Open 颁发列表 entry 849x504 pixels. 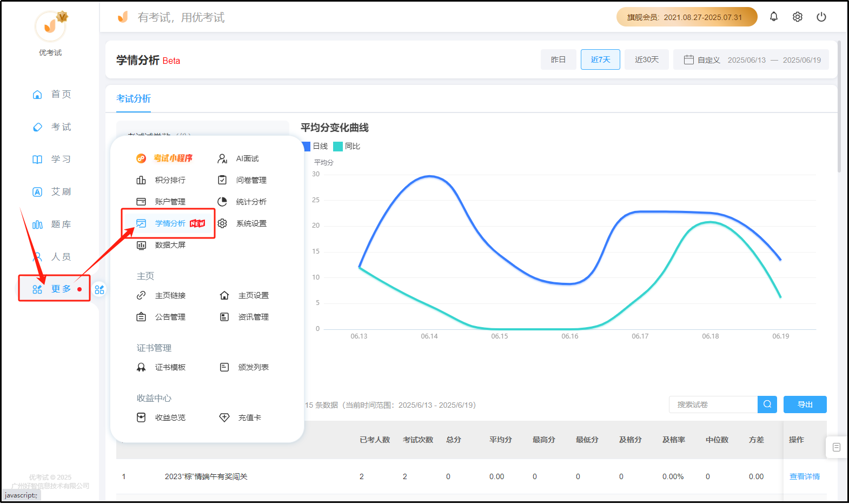pos(244,367)
